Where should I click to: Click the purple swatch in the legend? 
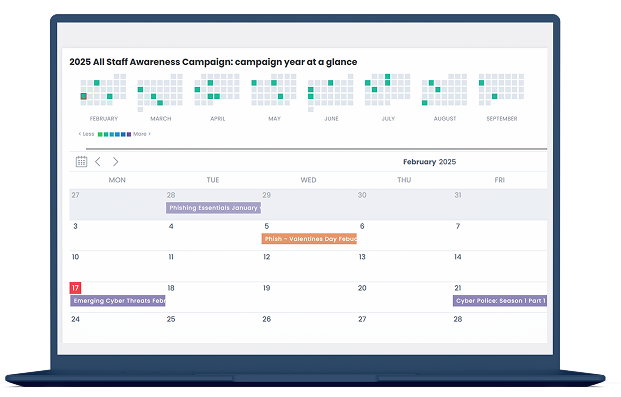tap(129, 134)
